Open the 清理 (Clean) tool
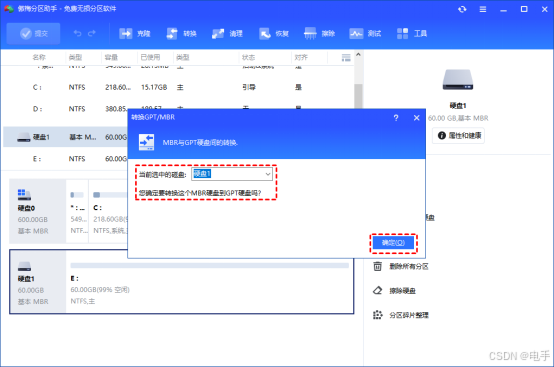Viewport: 554px width, 367px height. (x=227, y=34)
